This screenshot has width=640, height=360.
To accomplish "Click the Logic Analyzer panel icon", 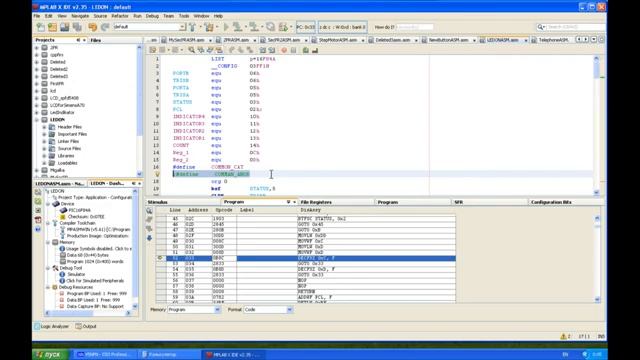I will [38, 327].
